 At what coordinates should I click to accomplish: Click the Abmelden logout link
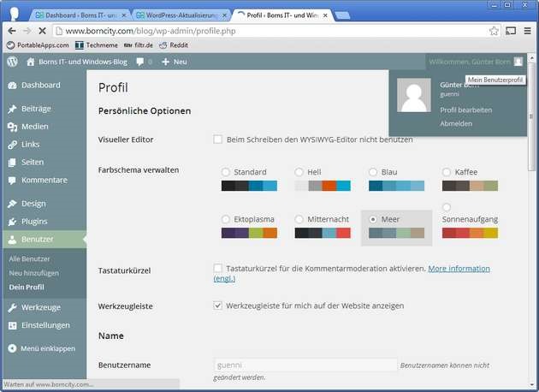pos(455,123)
